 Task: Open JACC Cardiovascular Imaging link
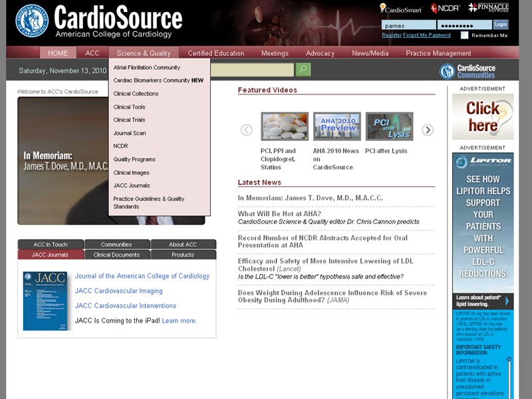119,291
